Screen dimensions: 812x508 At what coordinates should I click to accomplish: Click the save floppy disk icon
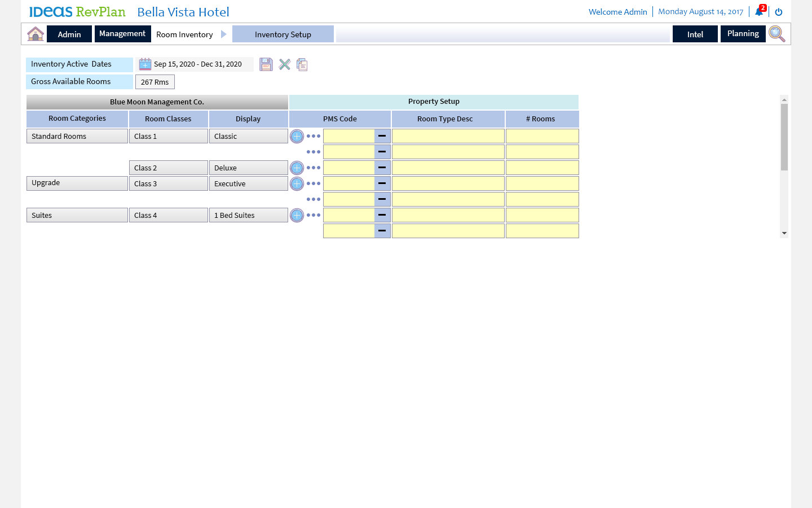[266, 64]
